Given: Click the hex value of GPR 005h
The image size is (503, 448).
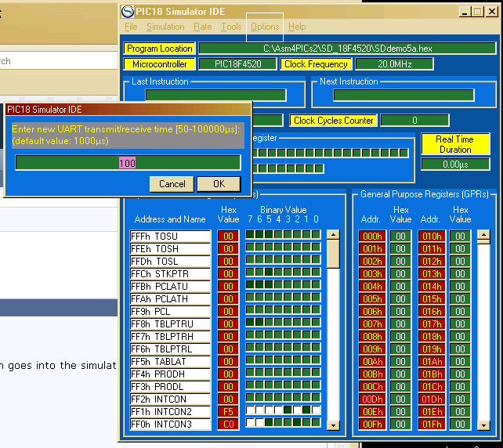Looking at the screenshot, I should [400, 299].
